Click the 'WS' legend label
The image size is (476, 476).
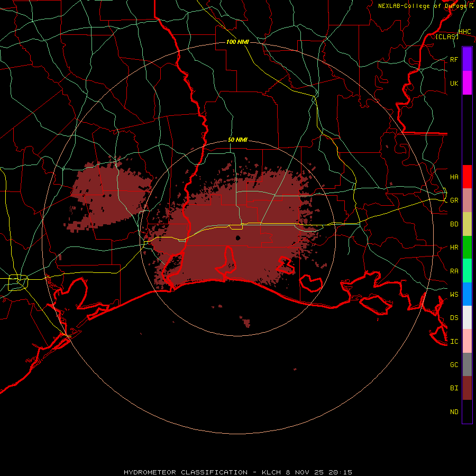454,294
